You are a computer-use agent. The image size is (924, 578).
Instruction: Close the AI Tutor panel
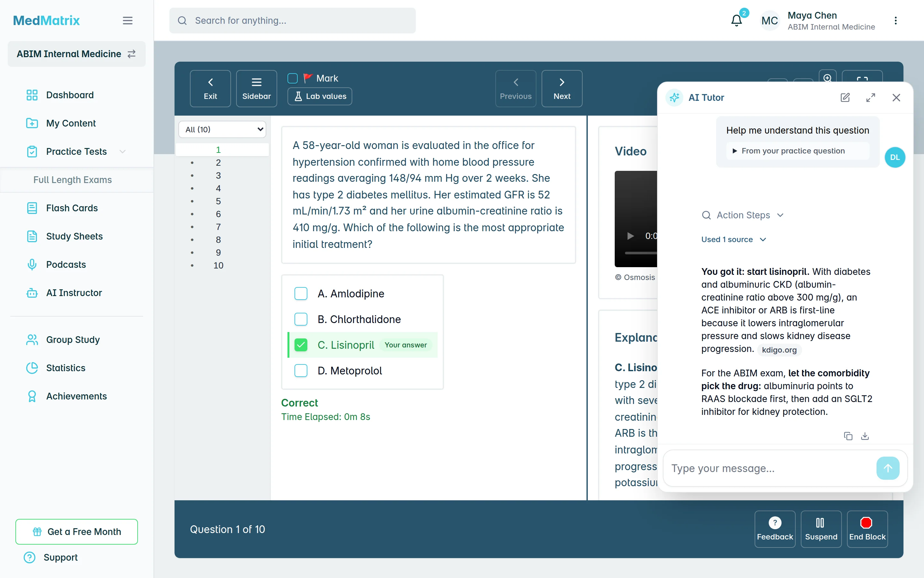coord(896,98)
